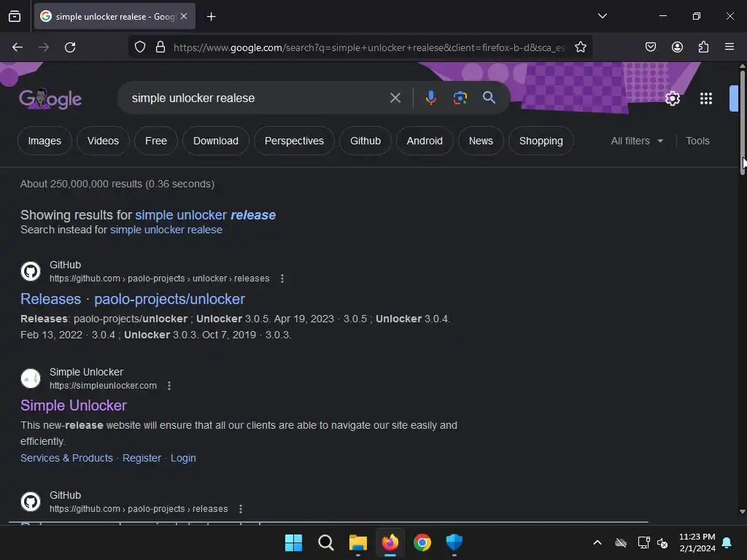Open Windows Start menu
The width and height of the screenshot is (747, 560).
293,542
